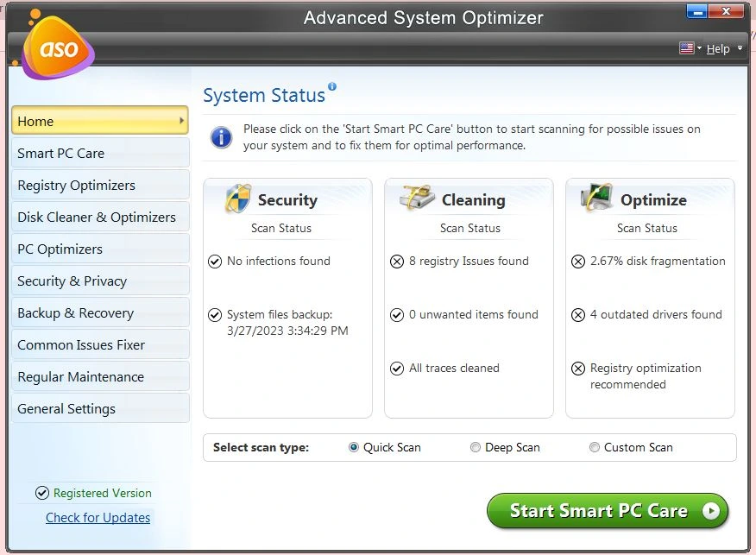Expand the Home menu arrow
Image resolution: width=756 pixels, height=555 pixels.
[x=182, y=121]
